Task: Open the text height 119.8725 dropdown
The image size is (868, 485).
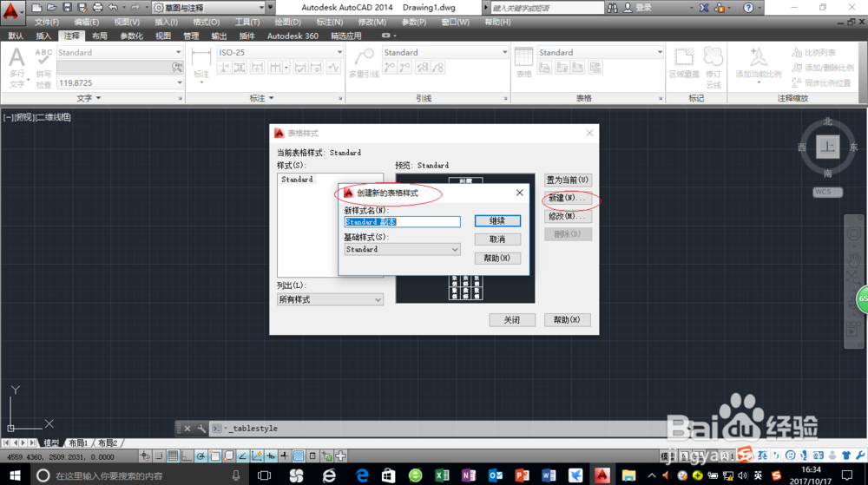Action: tap(180, 83)
